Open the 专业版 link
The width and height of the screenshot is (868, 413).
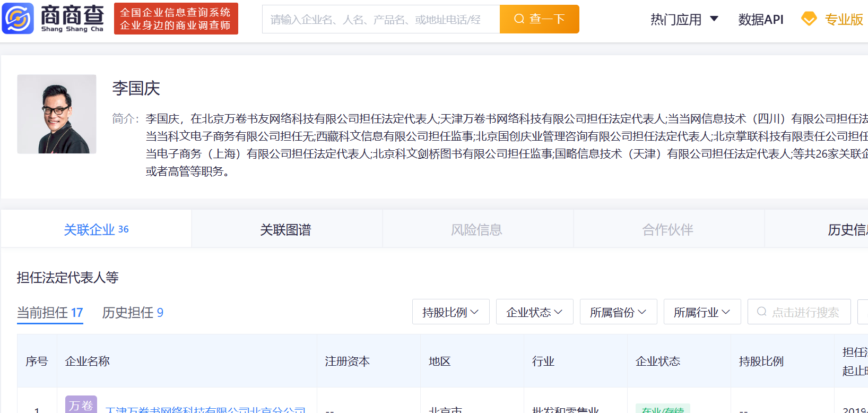[x=844, y=20]
